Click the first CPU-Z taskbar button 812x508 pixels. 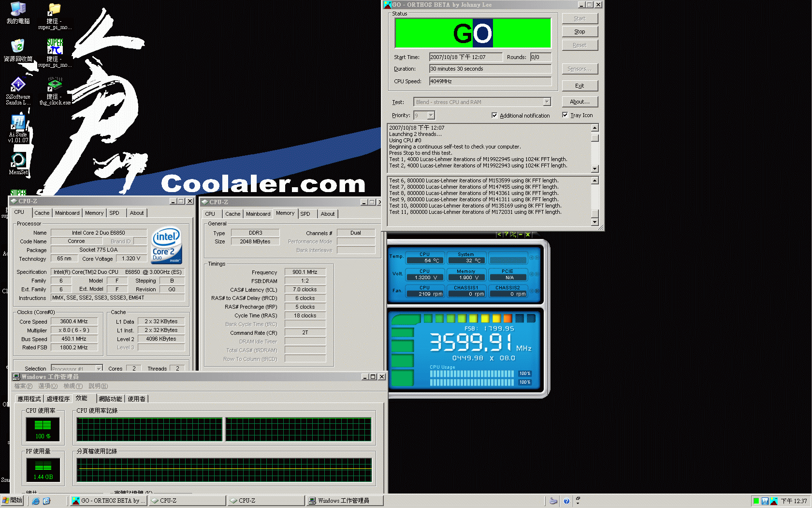tap(187, 501)
